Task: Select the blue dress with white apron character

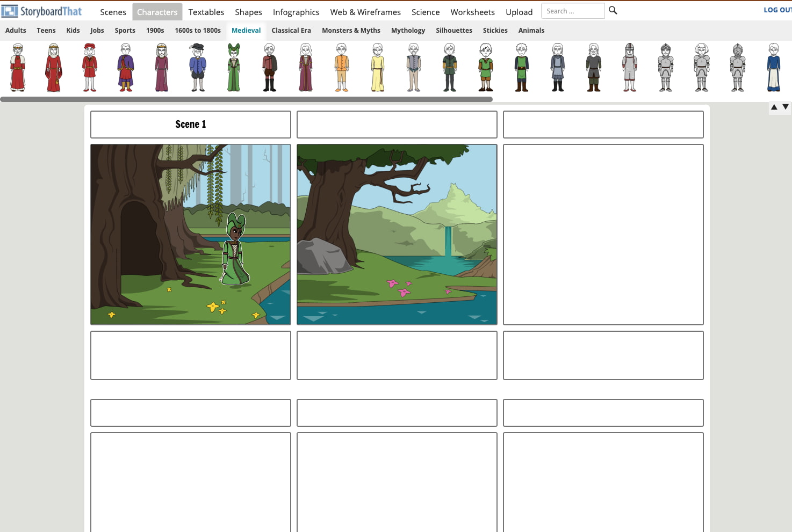Action: (773, 68)
